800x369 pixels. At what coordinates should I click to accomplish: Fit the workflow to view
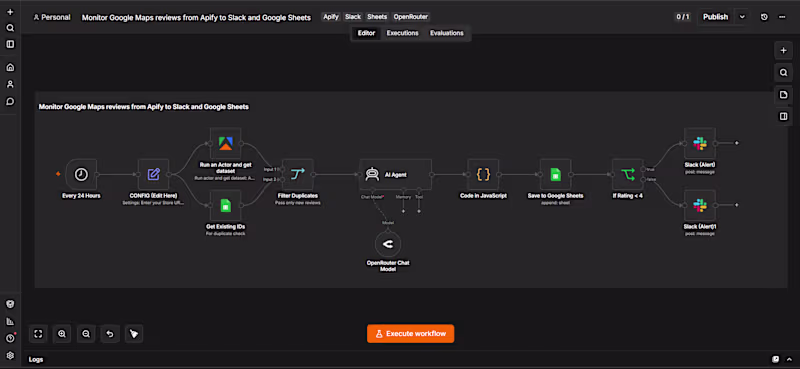point(38,334)
